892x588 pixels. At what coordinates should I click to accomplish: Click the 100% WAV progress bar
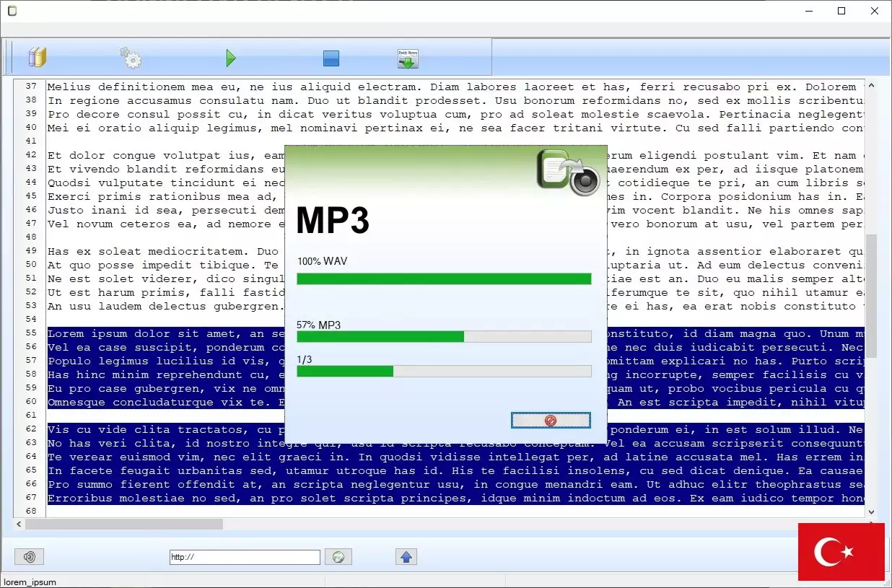[x=444, y=278]
